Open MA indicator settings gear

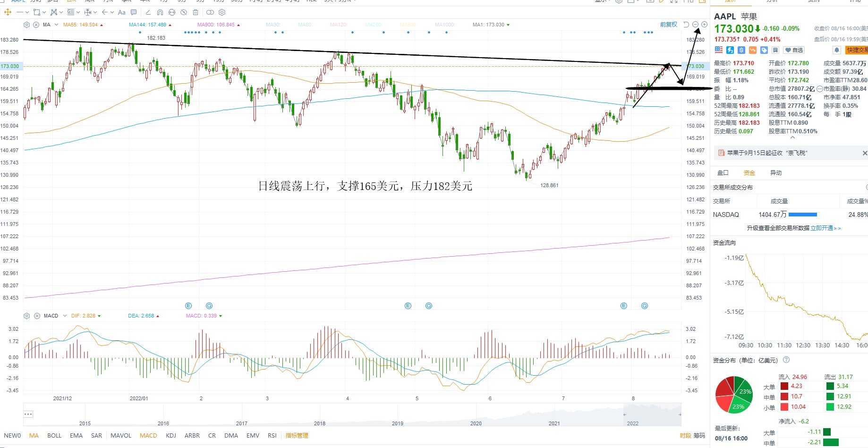pos(27,25)
